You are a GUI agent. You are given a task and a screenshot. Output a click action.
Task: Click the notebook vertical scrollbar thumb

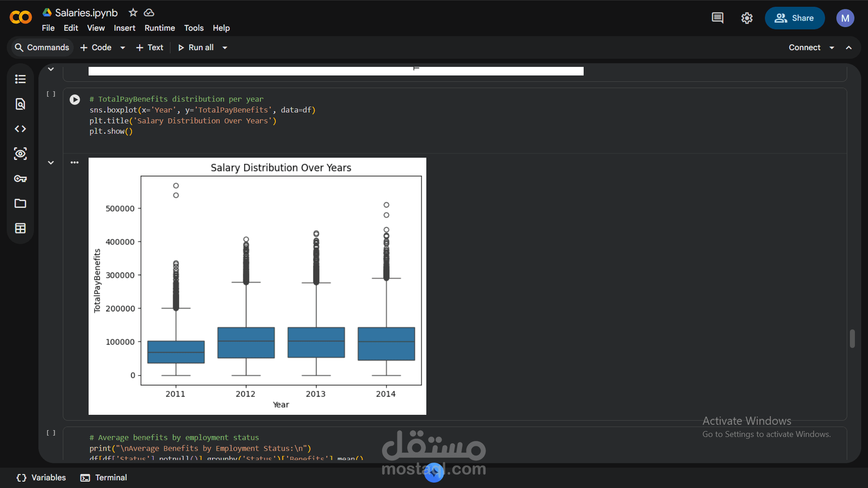pos(852,338)
